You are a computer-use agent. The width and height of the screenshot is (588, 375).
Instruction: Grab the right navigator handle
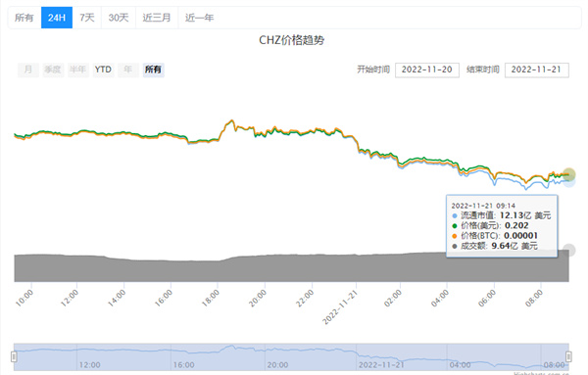click(x=568, y=356)
